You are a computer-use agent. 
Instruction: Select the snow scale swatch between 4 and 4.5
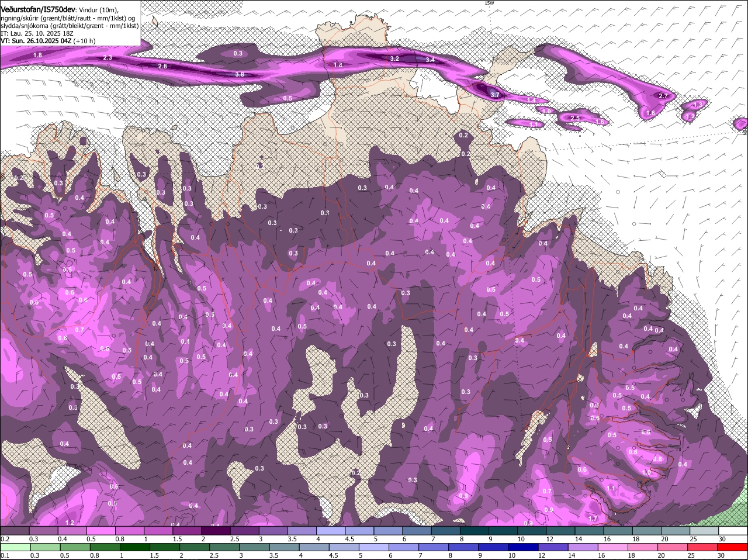pos(331,531)
